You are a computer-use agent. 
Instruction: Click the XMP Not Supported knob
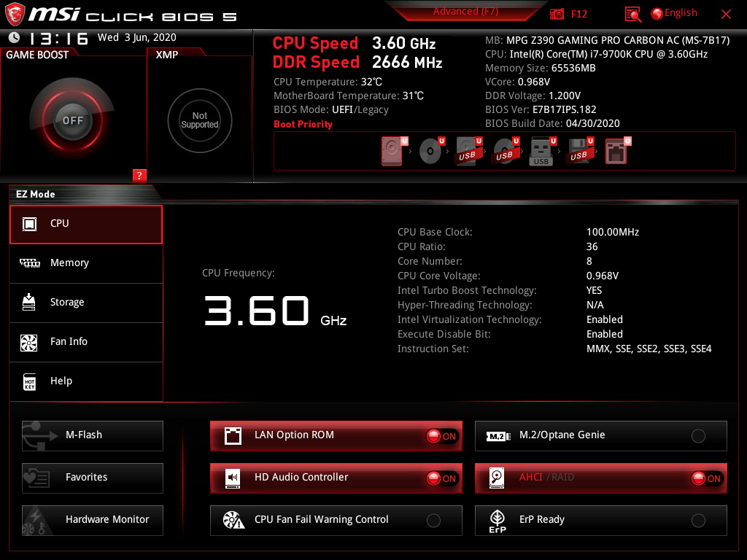[200, 120]
